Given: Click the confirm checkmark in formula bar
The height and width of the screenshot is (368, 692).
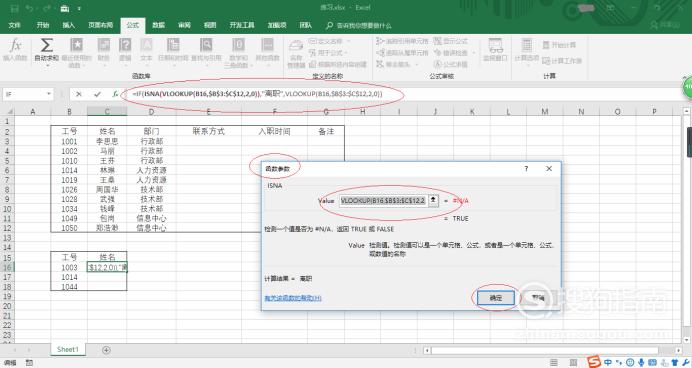Looking at the screenshot, I should click(x=97, y=94).
